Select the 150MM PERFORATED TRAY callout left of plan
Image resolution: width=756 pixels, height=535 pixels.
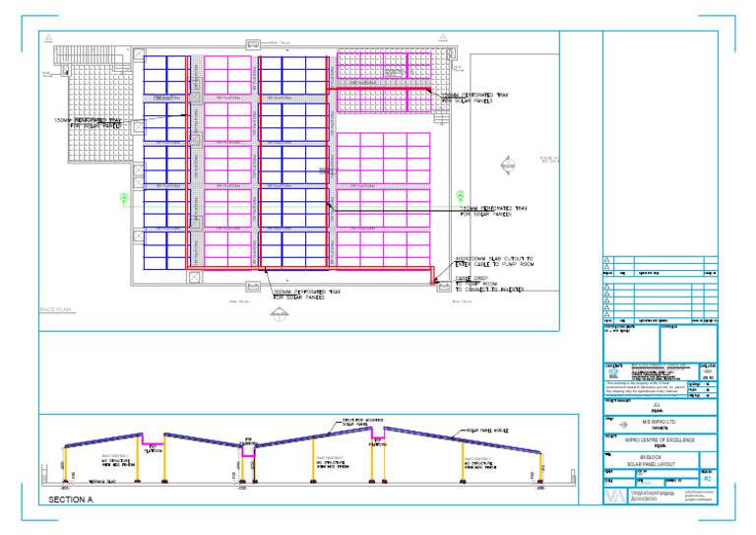tap(88, 122)
